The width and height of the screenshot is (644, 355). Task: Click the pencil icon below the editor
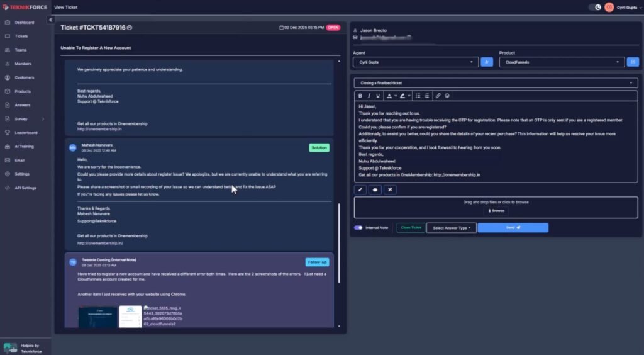point(361,189)
